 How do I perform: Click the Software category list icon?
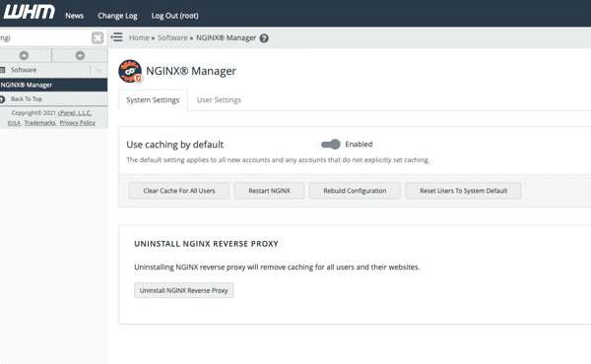coord(3,70)
